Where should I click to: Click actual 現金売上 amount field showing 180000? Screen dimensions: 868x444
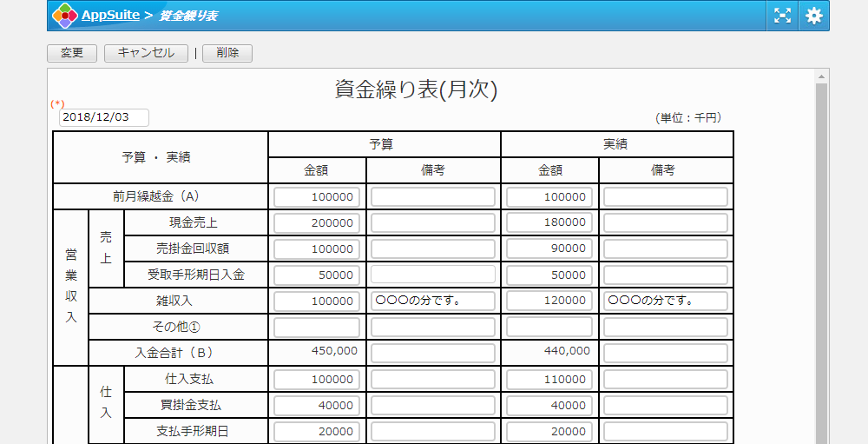point(549,223)
